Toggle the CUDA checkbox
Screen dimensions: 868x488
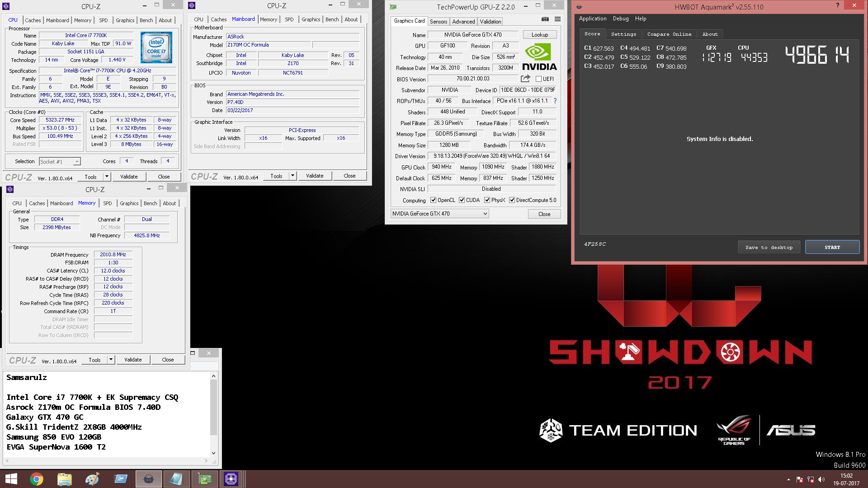pos(462,200)
